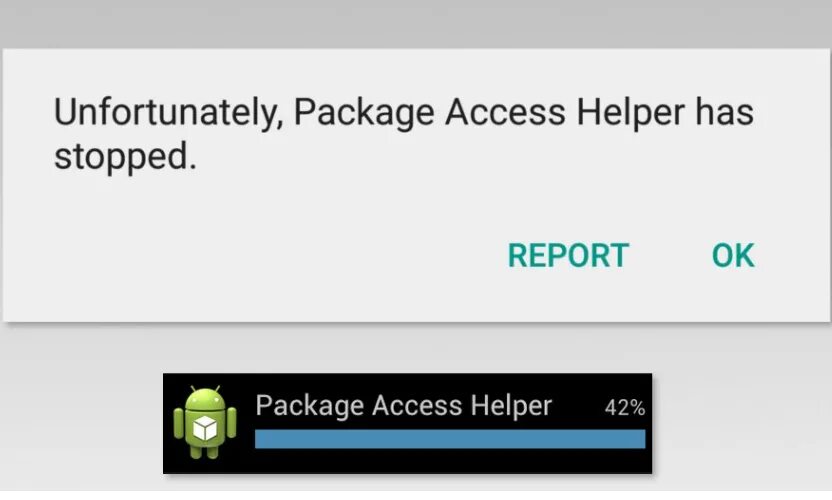
Task: Click the right end of the blue progress bar
Action: [x=642, y=439]
